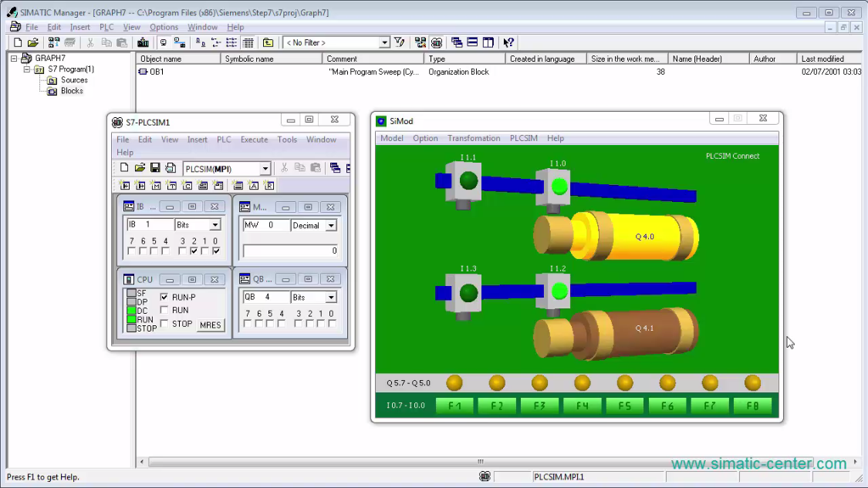Click the MRES button in CPU panel
The height and width of the screenshot is (488, 868).
pos(211,325)
